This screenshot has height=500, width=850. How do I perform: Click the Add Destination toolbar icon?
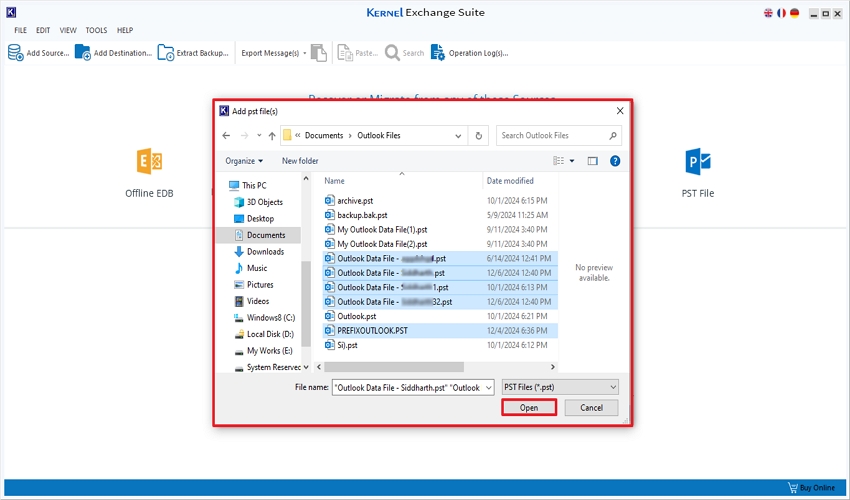pos(82,53)
